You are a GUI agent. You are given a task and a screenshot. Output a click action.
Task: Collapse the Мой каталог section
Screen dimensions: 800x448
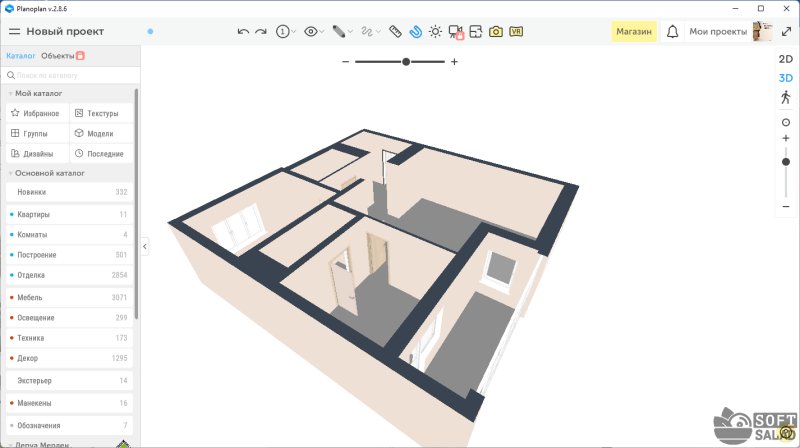click(x=11, y=93)
